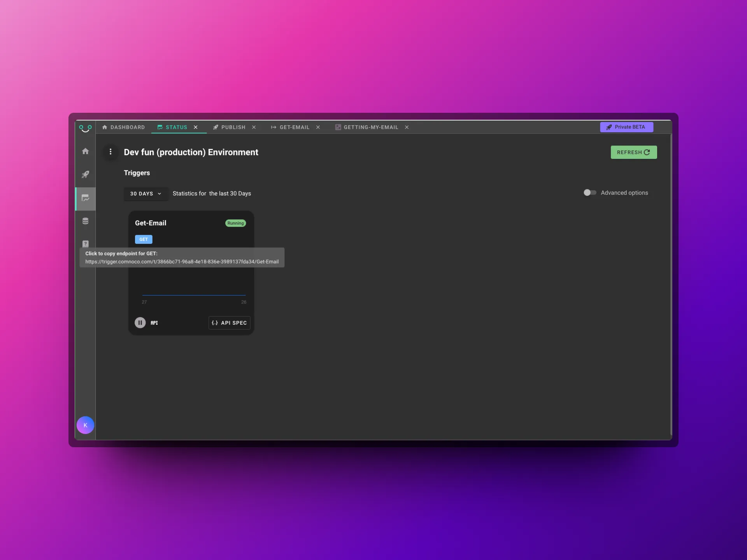This screenshot has height=560, width=747.
Task: Open the database stack sidebar icon
Action: pos(85,221)
